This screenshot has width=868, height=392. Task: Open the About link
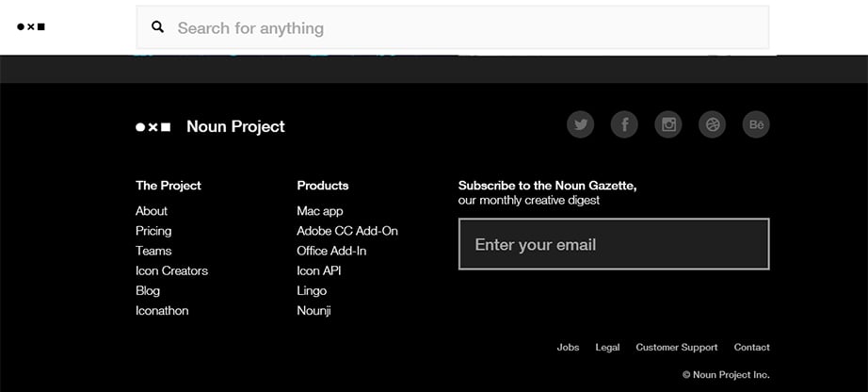152,211
